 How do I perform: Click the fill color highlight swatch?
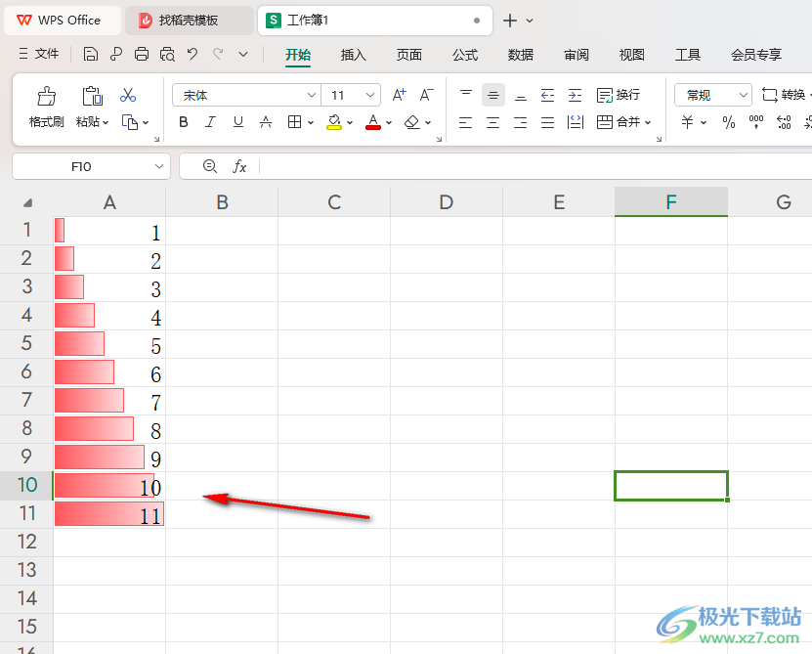334,122
